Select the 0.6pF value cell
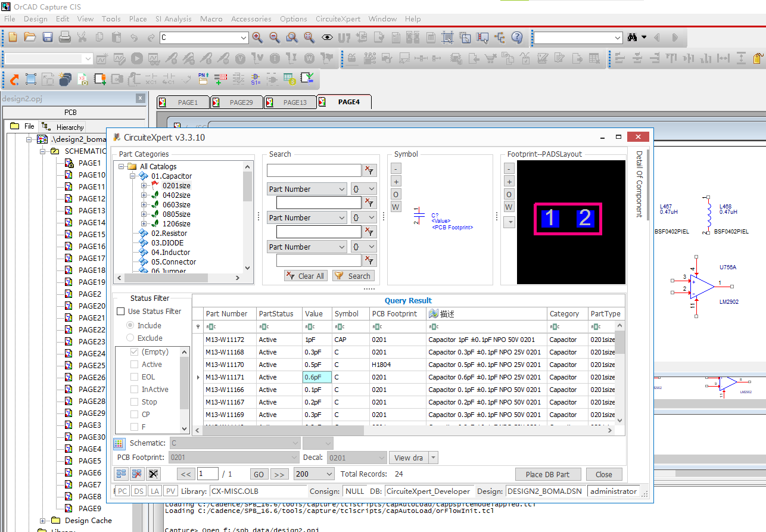766x532 pixels. [x=317, y=377]
